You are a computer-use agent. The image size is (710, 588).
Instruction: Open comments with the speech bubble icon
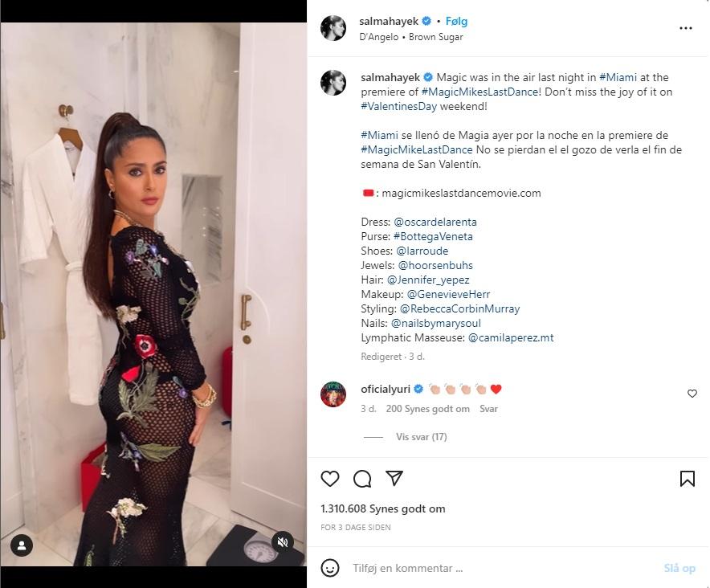coord(362,479)
